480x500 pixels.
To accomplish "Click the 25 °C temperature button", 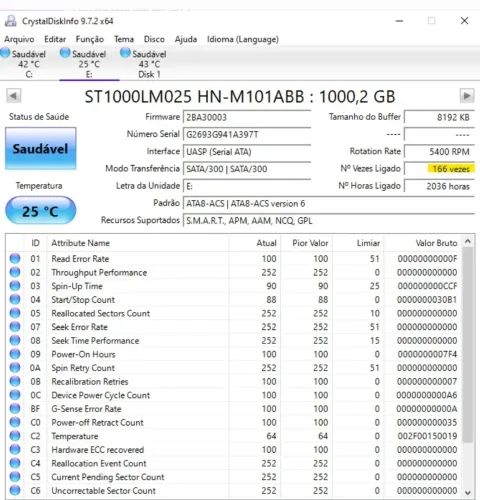I will 41,211.
